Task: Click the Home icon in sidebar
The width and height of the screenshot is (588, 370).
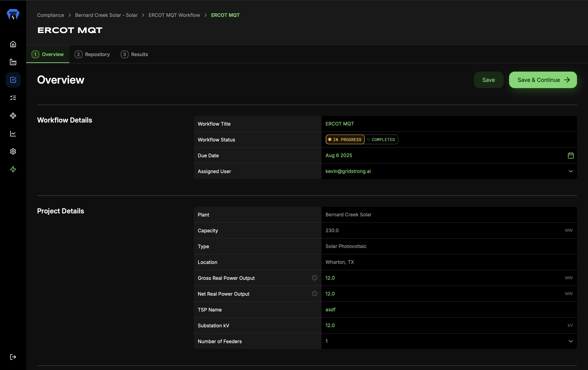Action: point(13,44)
